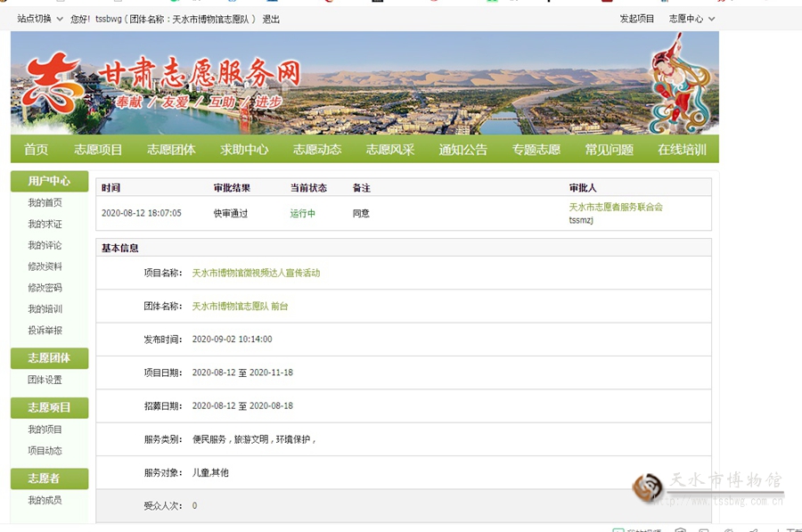Open 常见问题 navigation tab
The image size is (802, 532).
[610, 150]
